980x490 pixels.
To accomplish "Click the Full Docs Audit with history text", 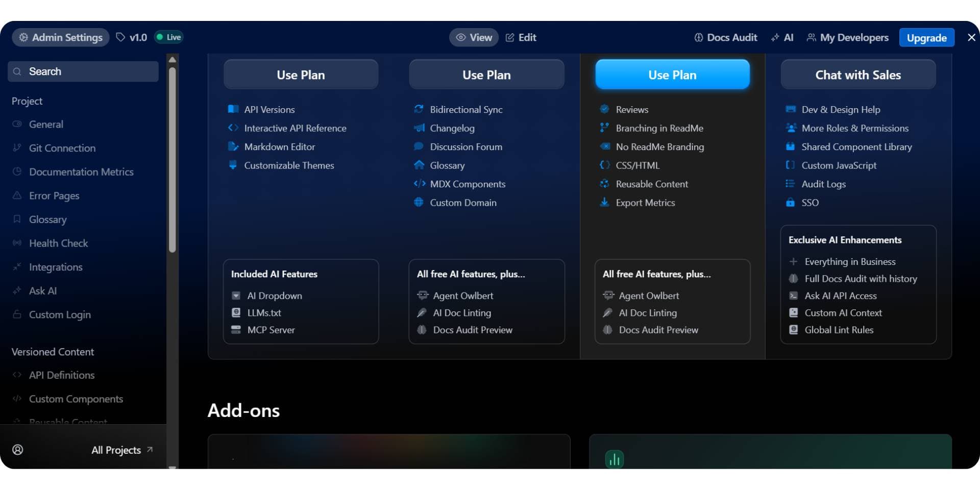I will (861, 279).
